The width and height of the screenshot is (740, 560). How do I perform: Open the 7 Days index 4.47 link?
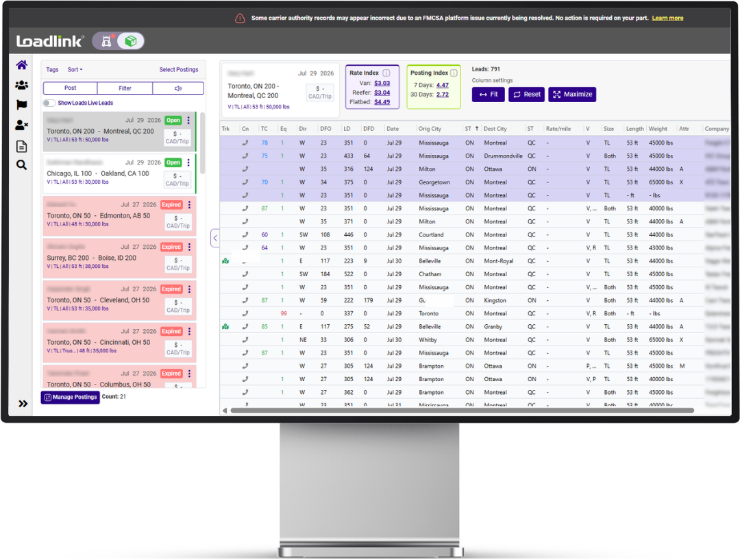click(442, 85)
